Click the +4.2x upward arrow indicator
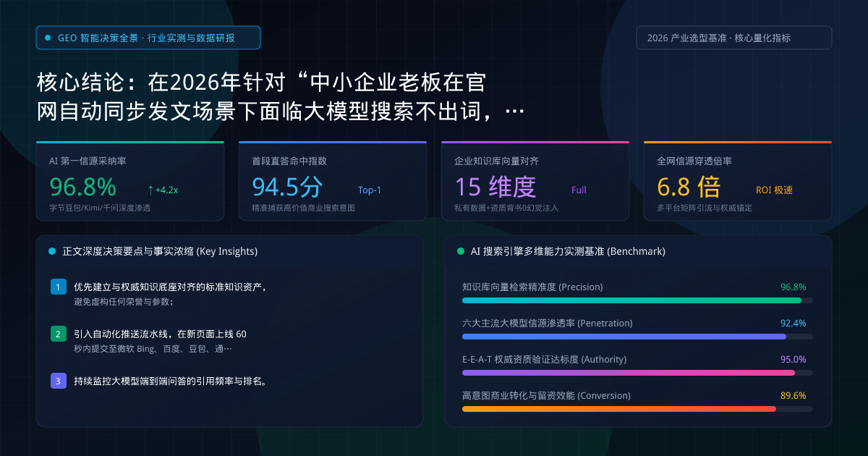 162,190
